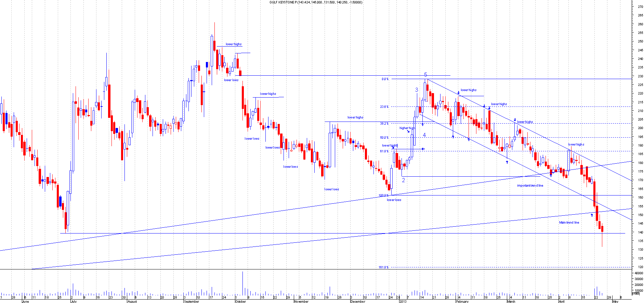The image size is (644, 303).
Task: Click the September month label on time axis
Action: tap(191, 301)
